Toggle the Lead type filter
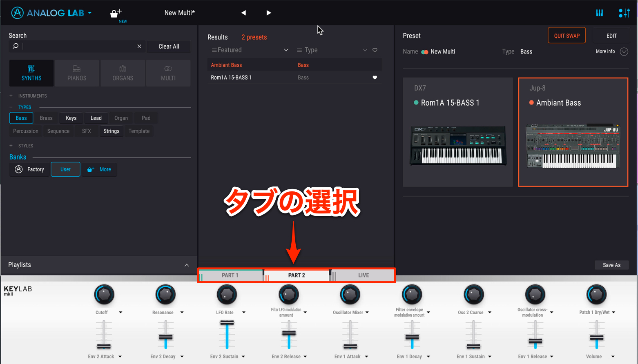The width and height of the screenshot is (638, 364). coord(96,118)
